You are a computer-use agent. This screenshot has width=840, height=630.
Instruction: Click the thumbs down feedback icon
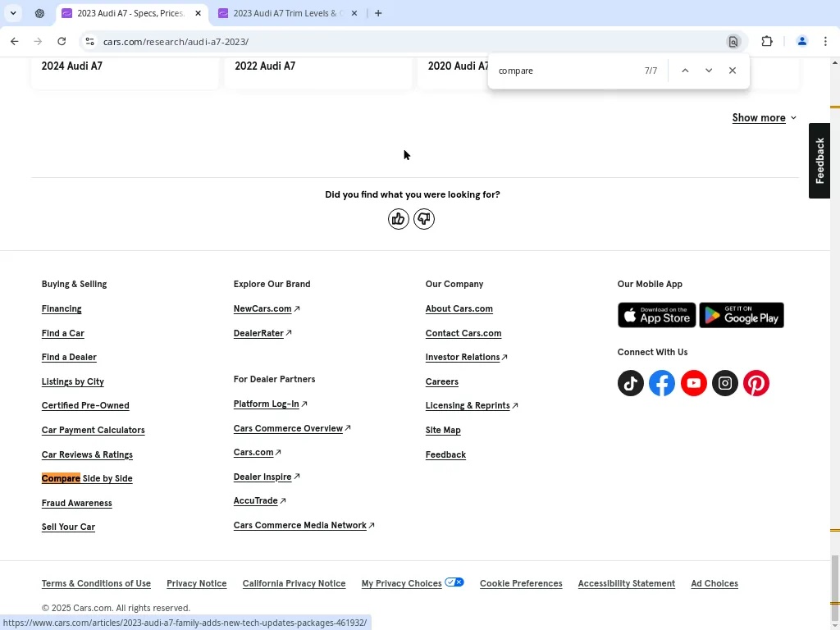pyautogui.click(x=424, y=219)
